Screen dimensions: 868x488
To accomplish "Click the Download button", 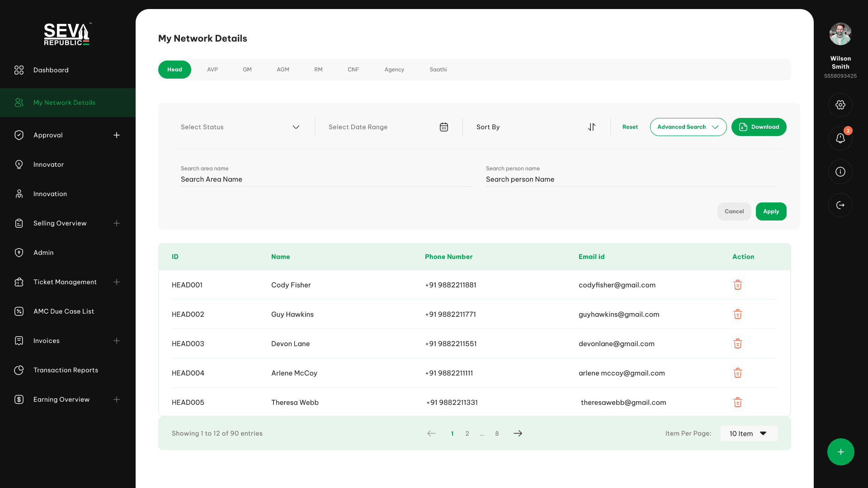I will coord(759,127).
